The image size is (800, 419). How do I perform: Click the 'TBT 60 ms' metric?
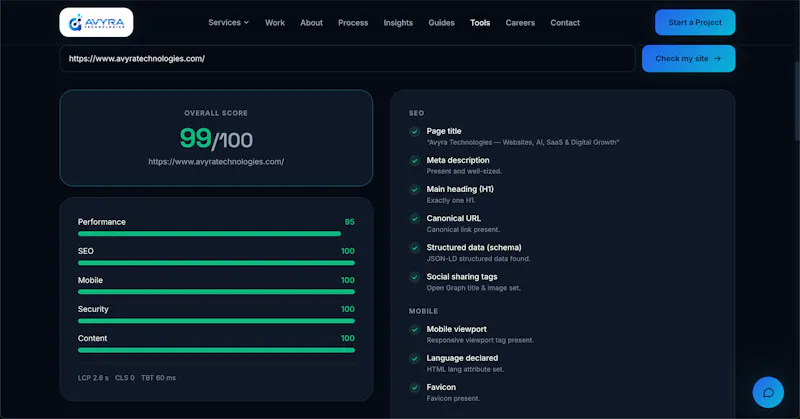(158, 378)
